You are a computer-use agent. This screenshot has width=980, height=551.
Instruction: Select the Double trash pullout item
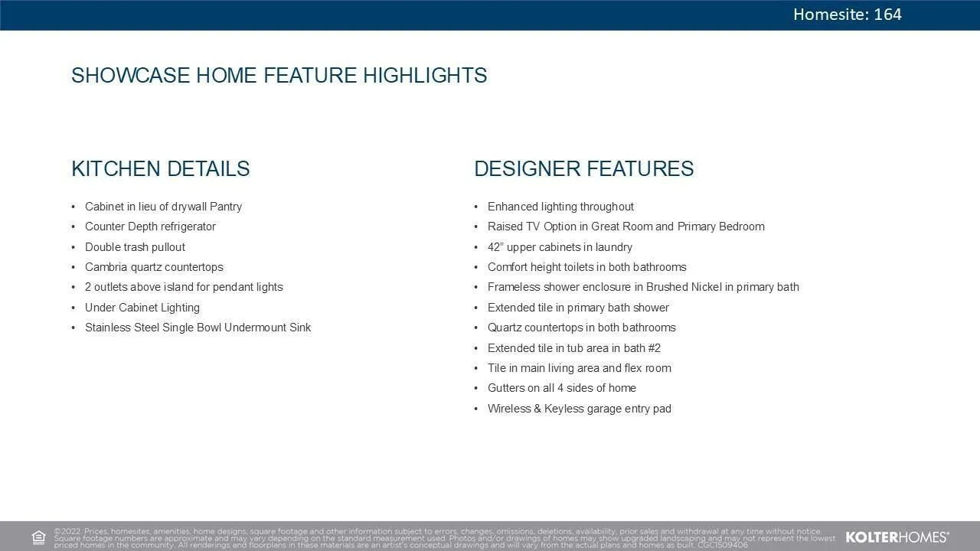tap(135, 247)
